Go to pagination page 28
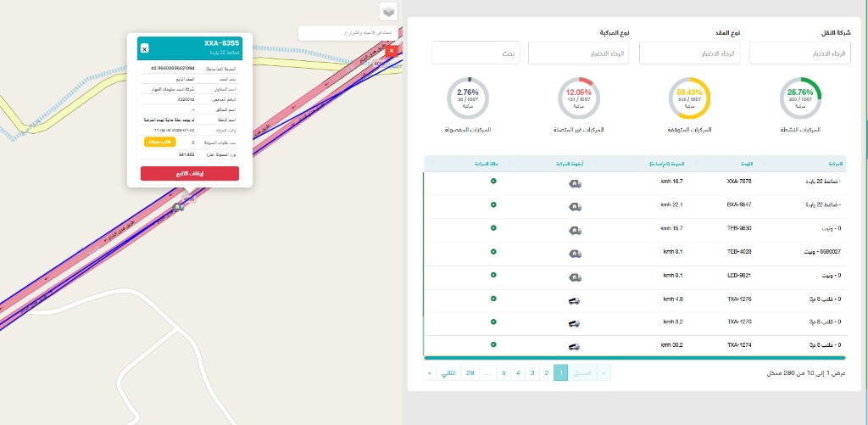868x425 pixels. pos(470,373)
